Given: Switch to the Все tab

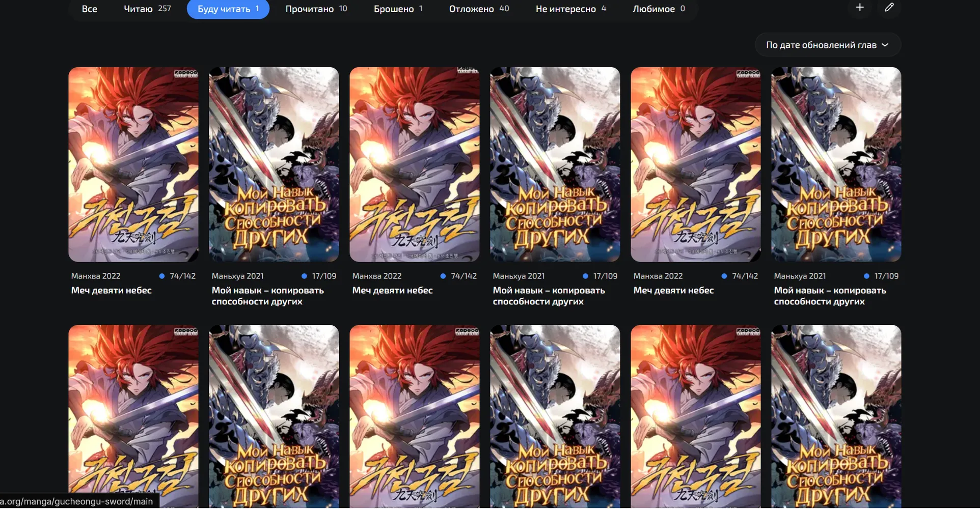Looking at the screenshot, I should (x=89, y=9).
